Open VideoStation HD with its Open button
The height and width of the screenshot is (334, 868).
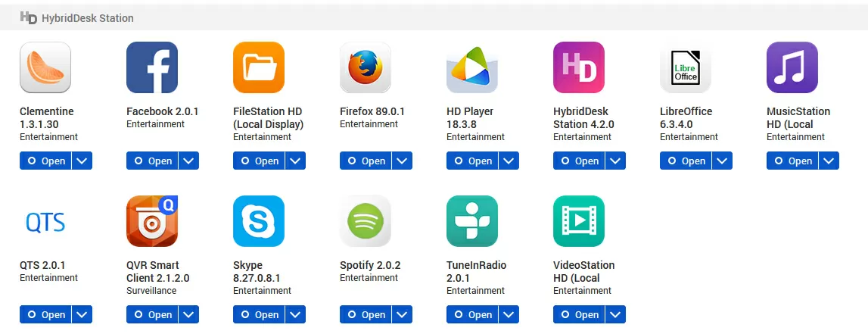pos(579,314)
